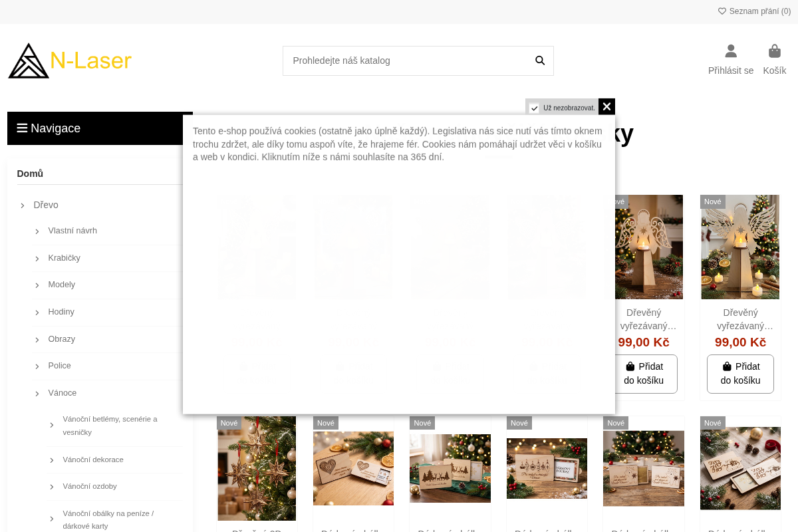Open the Hodiny category

pyautogui.click(x=61, y=312)
